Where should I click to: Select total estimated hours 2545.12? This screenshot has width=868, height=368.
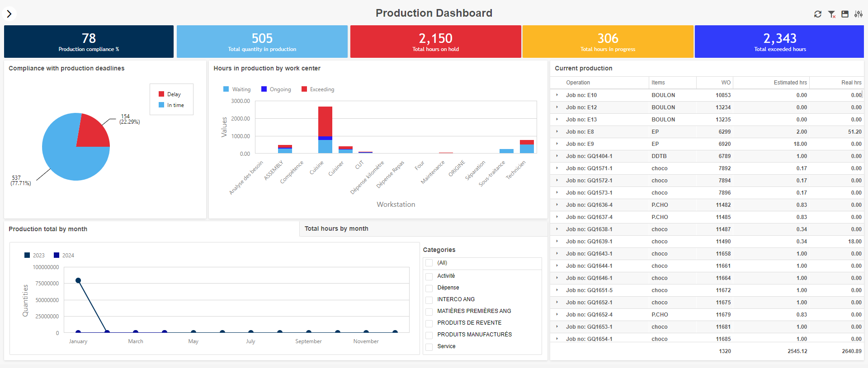(797, 351)
